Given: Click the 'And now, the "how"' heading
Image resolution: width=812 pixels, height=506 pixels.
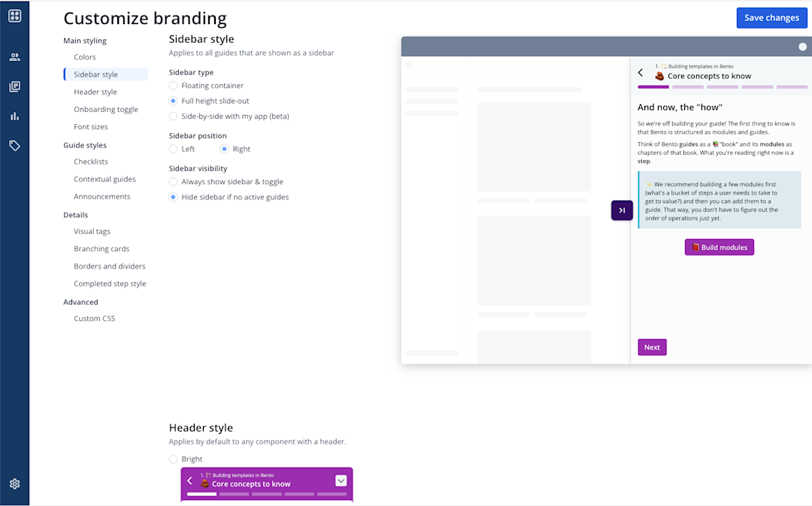Looking at the screenshot, I should (x=680, y=108).
